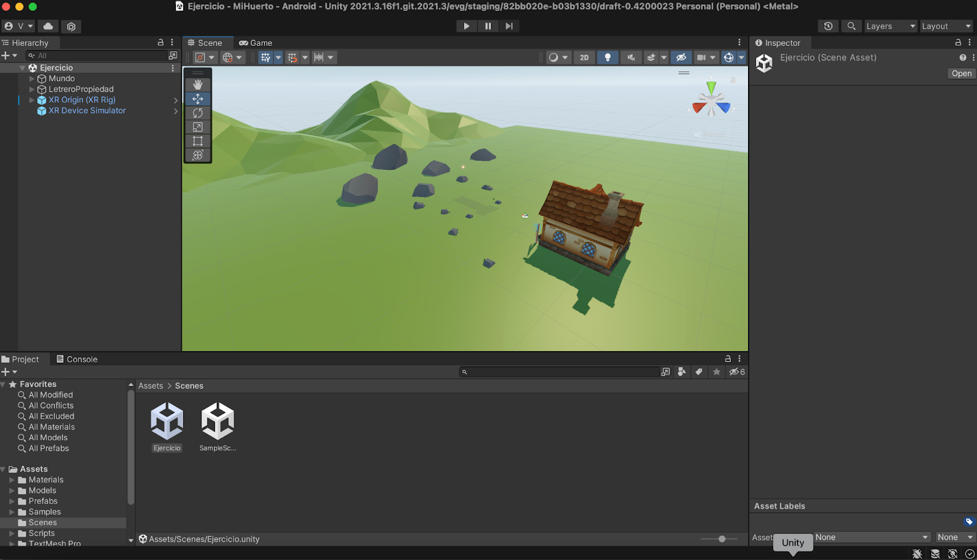The height and width of the screenshot is (560, 977).
Task: Open AssetBundle None dropdown
Action: [x=872, y=537]
